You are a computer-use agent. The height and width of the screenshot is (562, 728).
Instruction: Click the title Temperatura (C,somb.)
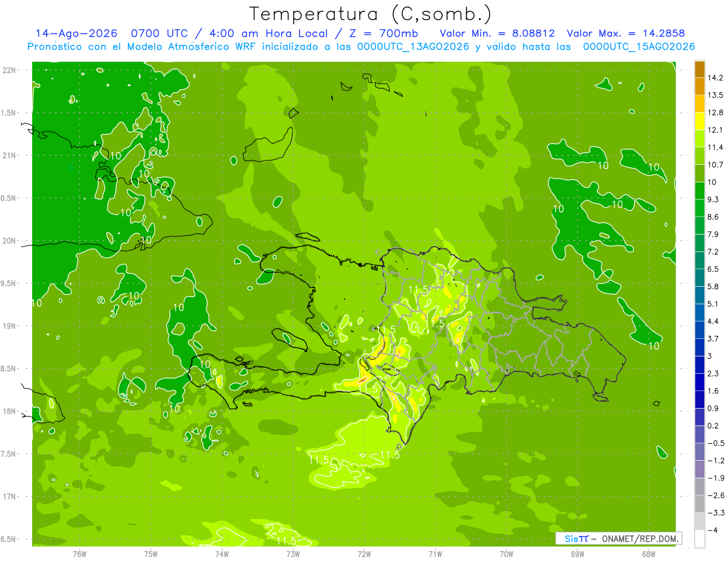pos(371,14)
